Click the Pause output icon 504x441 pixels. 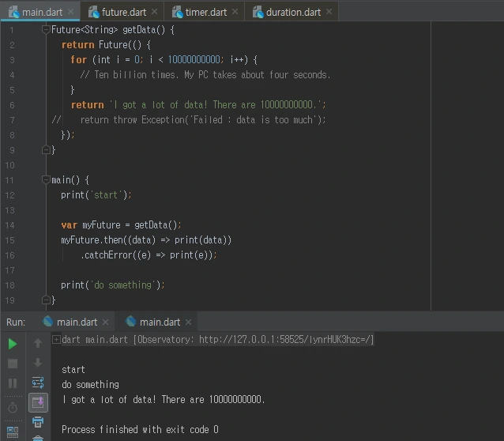coord(13,383)
